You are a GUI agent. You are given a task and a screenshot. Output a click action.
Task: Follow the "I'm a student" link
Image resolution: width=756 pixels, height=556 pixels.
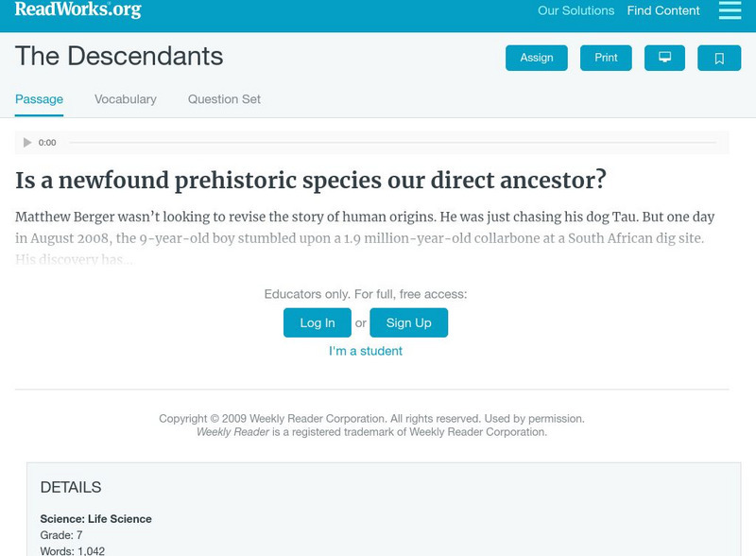[366, 351]
